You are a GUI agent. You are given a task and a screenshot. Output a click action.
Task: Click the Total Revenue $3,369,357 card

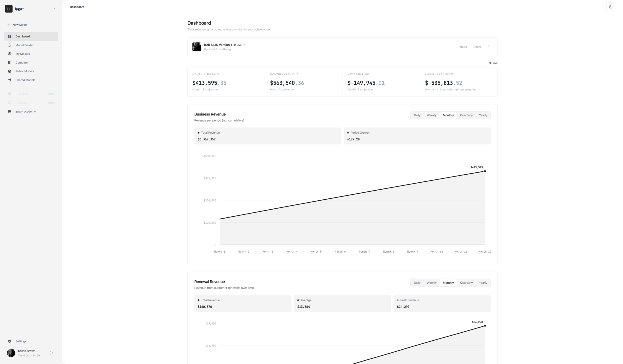pos(267,136)
